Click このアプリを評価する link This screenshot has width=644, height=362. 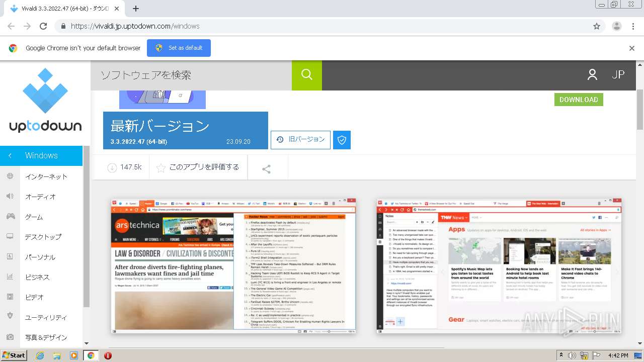(x=204, y=167)
